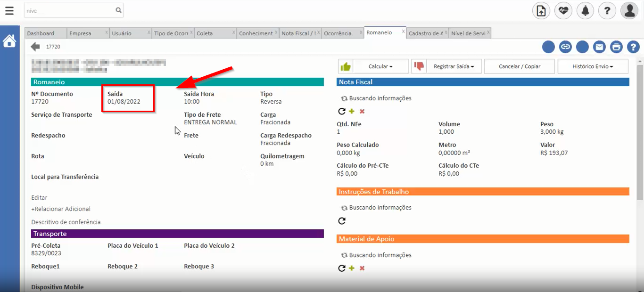Click the red thumbs down icon
The image size is (644, 292).
(x=419, y=66)
